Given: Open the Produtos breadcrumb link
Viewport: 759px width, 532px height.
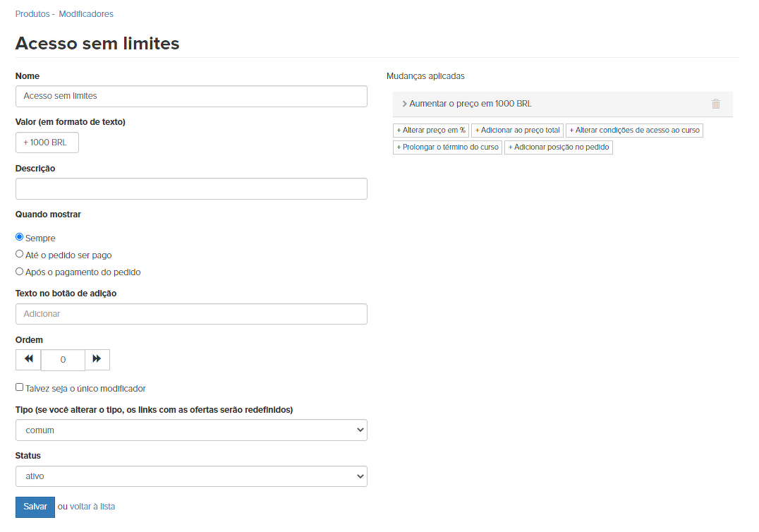Looking at the screenshot, I should [x=32, y=14].
